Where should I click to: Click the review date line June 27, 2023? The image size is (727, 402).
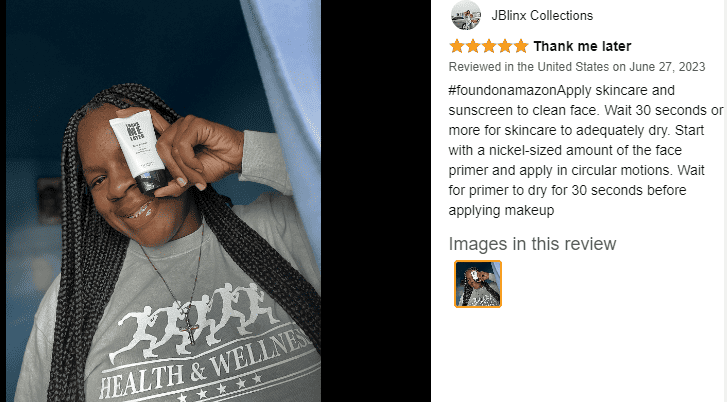pyautogui.click(x=577, y=67)
